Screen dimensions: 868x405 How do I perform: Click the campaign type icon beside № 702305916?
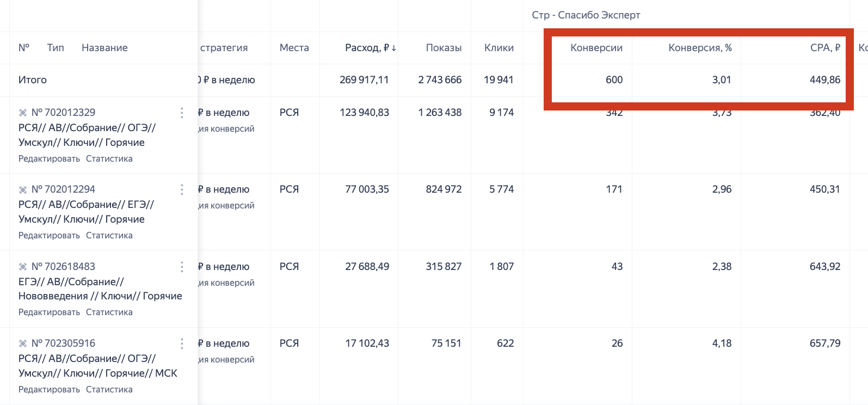click(x=23, y=343)
